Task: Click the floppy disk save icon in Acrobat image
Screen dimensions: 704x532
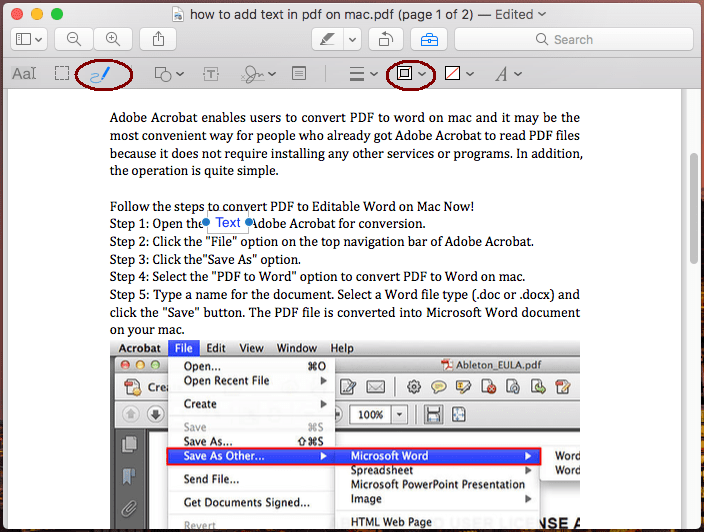Action: [x=433, y=414]
